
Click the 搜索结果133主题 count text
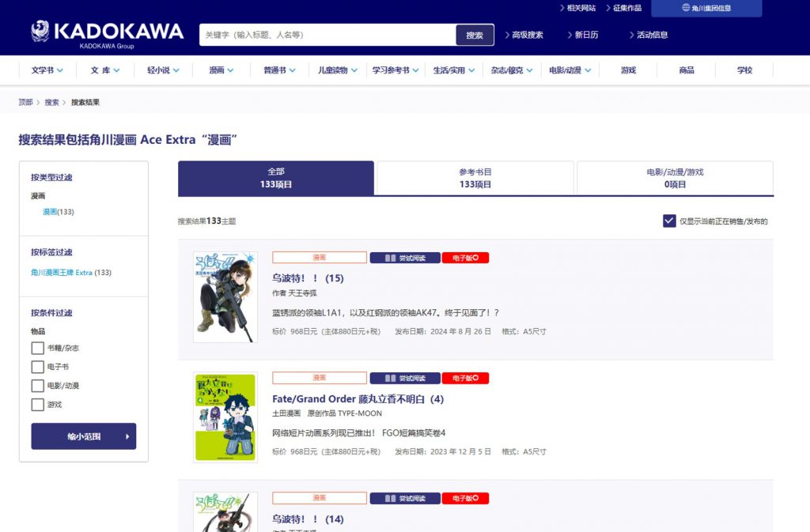pos(206,221)
